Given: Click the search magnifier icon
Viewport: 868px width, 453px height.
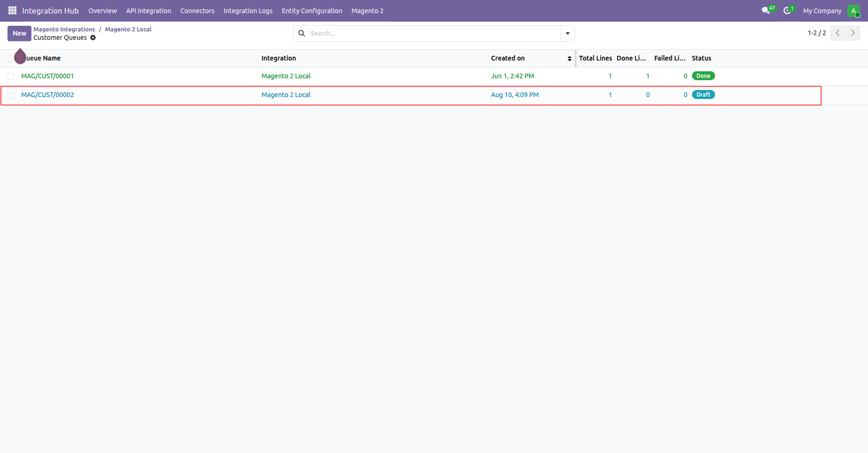Looking at the screenshot, I should click(x=302, y=33).
